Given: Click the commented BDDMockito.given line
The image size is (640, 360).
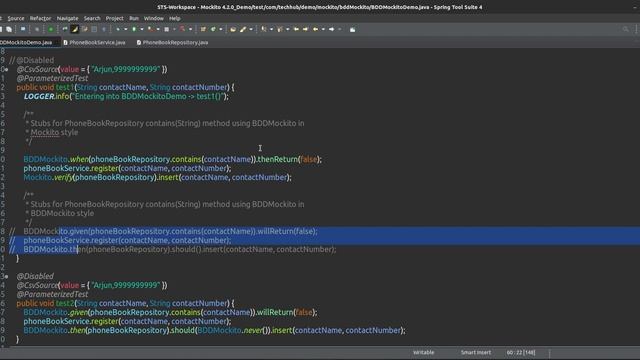Looking at the screenshot, I should coord(170,231).
